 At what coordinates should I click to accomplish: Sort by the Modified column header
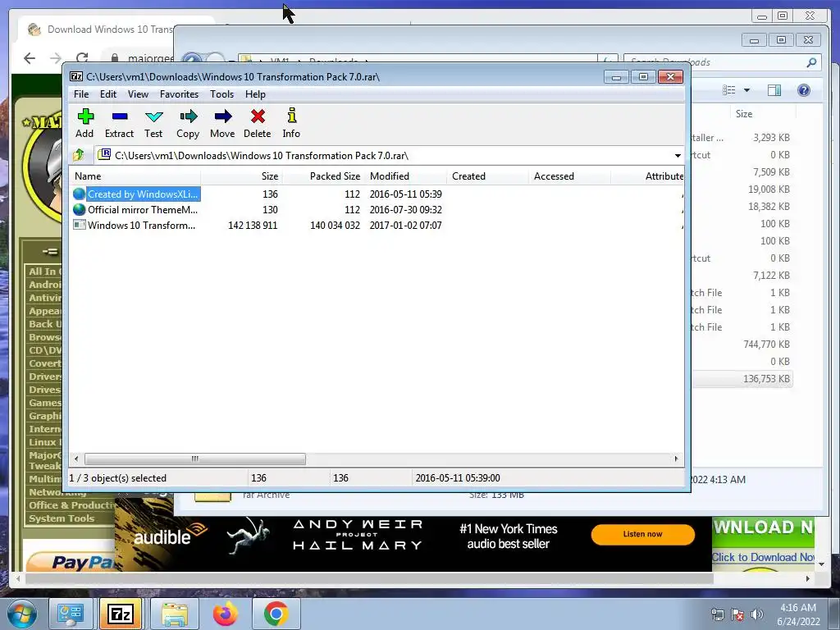[x=405, y=176]
